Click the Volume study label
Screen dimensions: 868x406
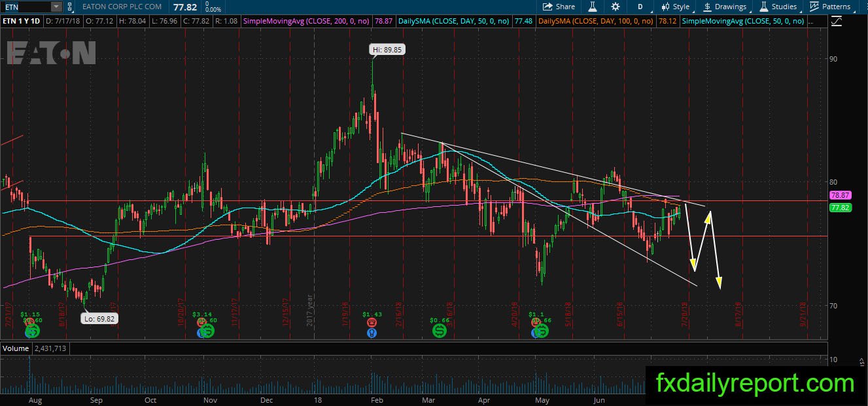click(15, 349)
